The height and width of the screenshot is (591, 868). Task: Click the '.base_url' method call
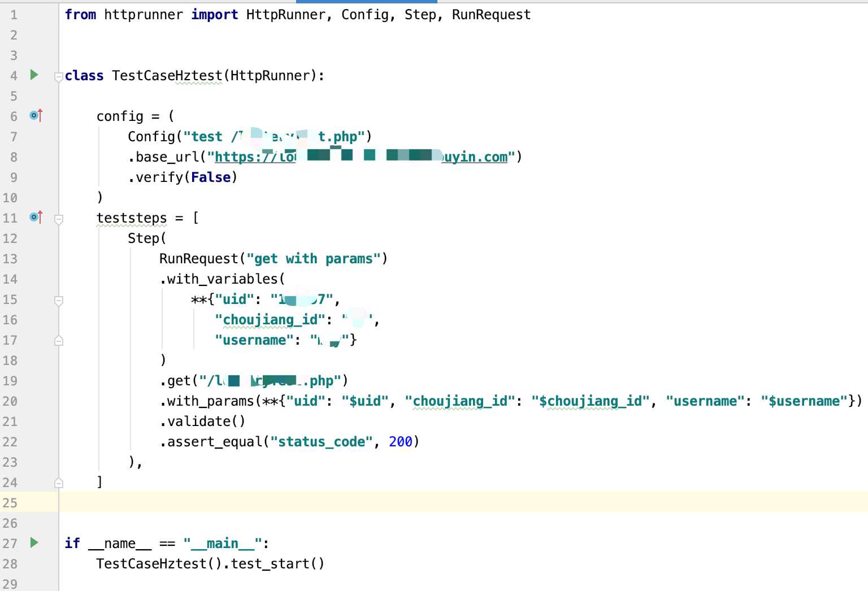163,157
